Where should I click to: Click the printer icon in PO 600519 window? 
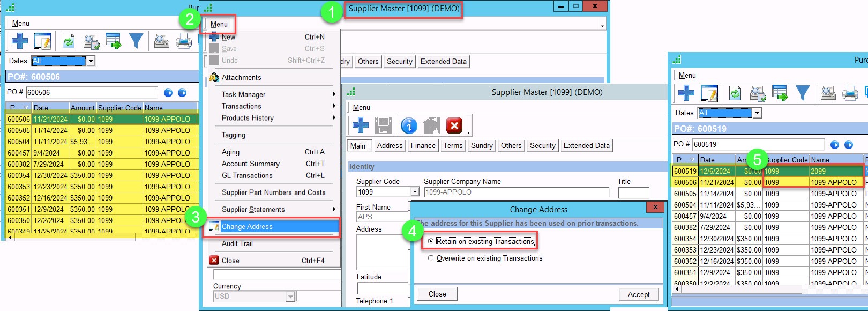850,93
